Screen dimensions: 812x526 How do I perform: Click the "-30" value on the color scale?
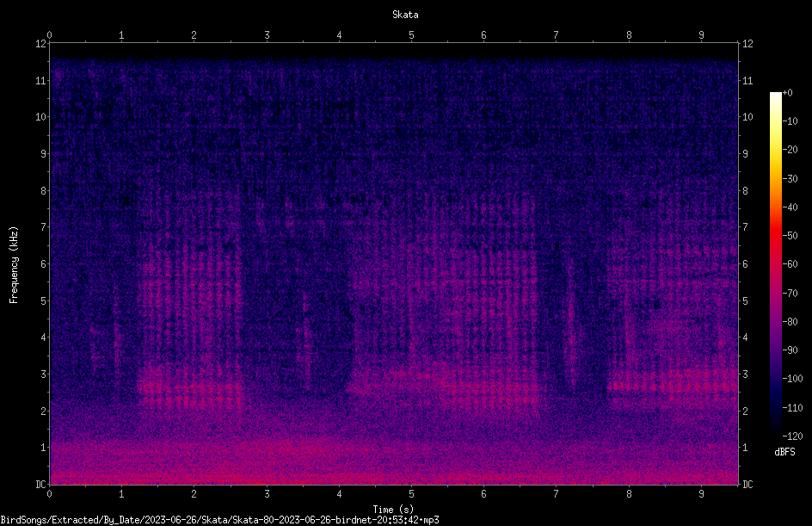pyautogui.click(x=790, y=179)
